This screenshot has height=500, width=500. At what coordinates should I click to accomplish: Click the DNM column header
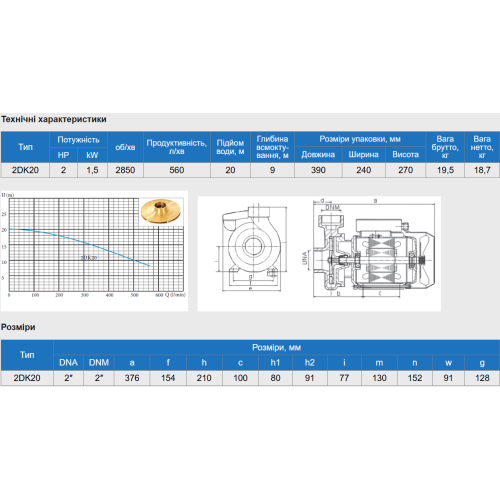(x=99, y=363)
